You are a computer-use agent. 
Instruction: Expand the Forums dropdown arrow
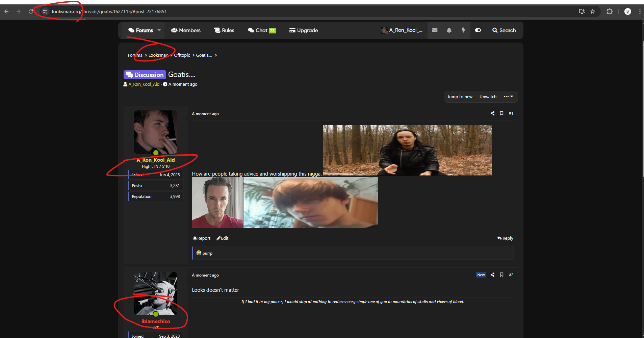[159, 30]
